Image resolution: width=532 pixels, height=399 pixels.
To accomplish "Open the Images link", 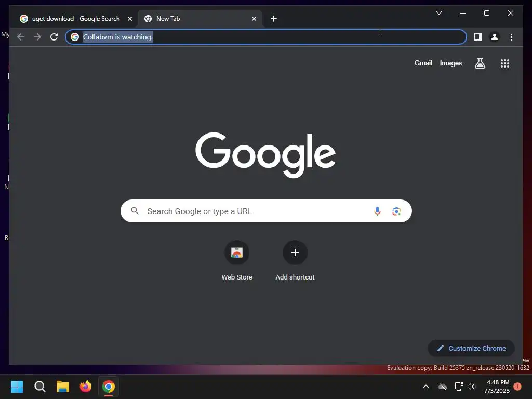I will pyautogui.click(x=450, y=63).
